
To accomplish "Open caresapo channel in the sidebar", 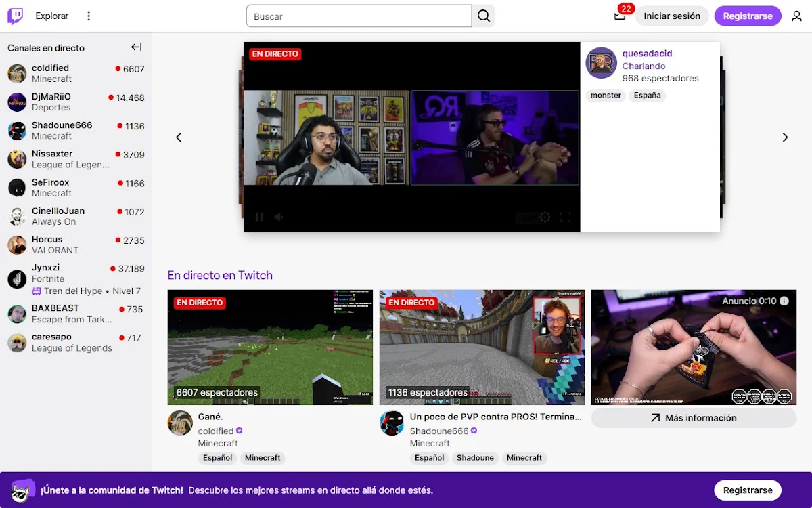I will click(76, 342).
